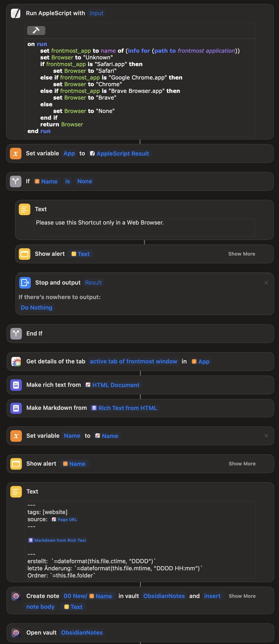Open the 'Do Nothing' output option dropdown
The image size is (279, 644).
point(37,308)
